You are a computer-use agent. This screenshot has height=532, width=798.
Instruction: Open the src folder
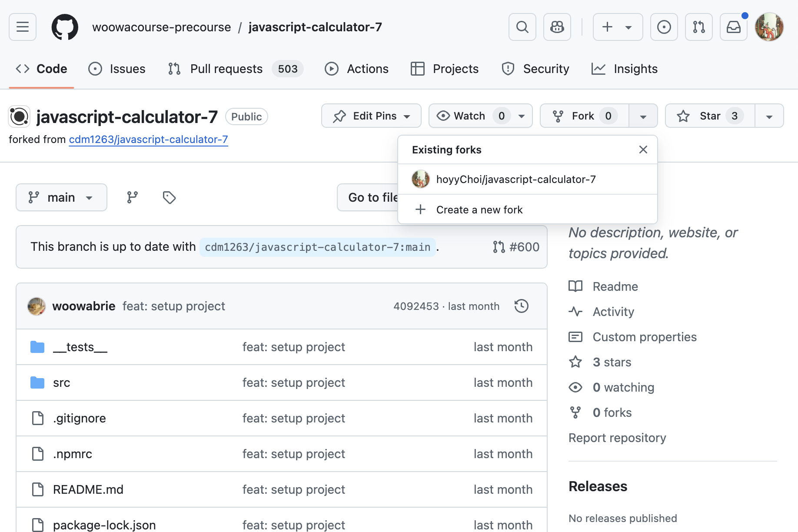point(62,382)
